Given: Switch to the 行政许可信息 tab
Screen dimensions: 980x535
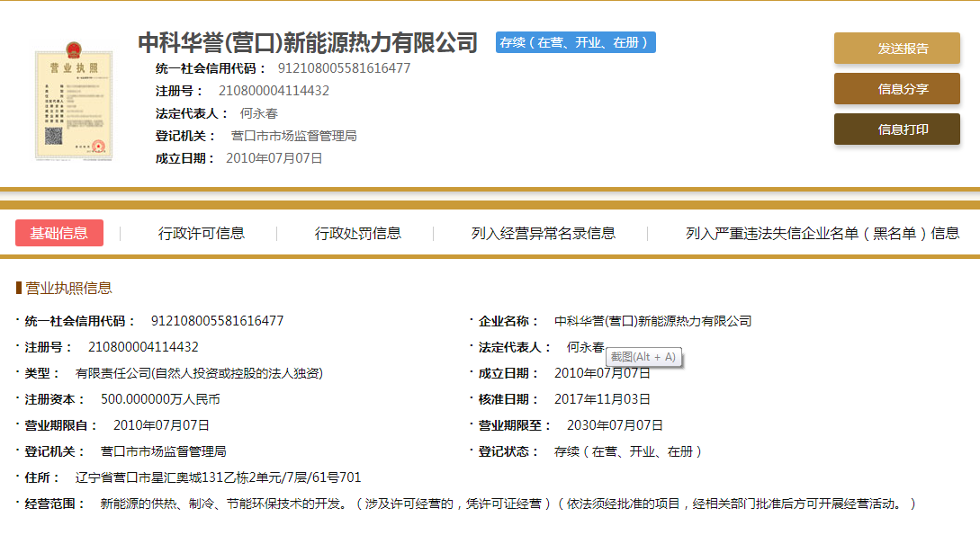Looking at the screenshot, I should point(202,234).
